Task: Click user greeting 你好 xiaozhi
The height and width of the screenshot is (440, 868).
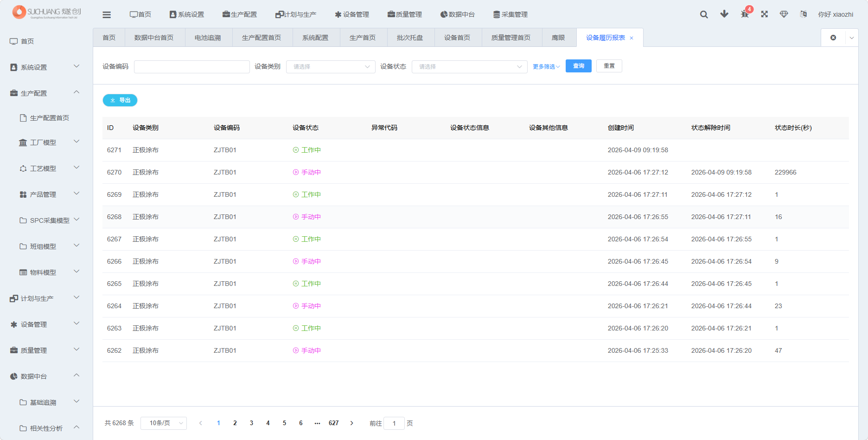Action: tap(836, 14)
